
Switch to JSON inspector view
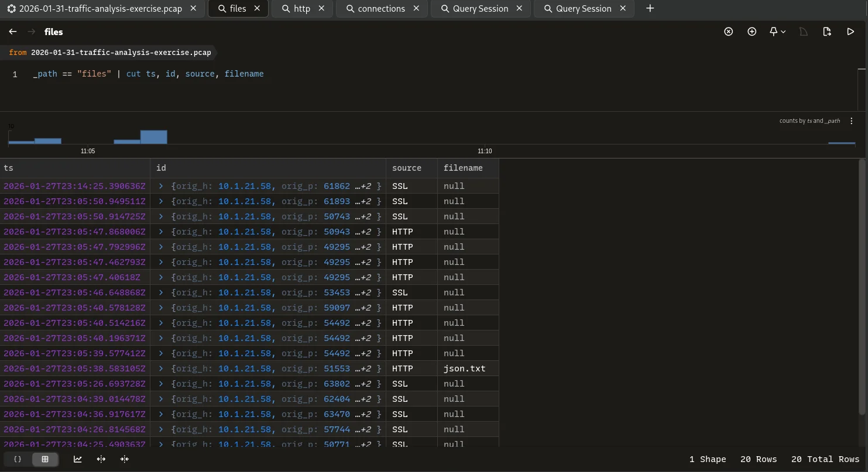(17, 459)
